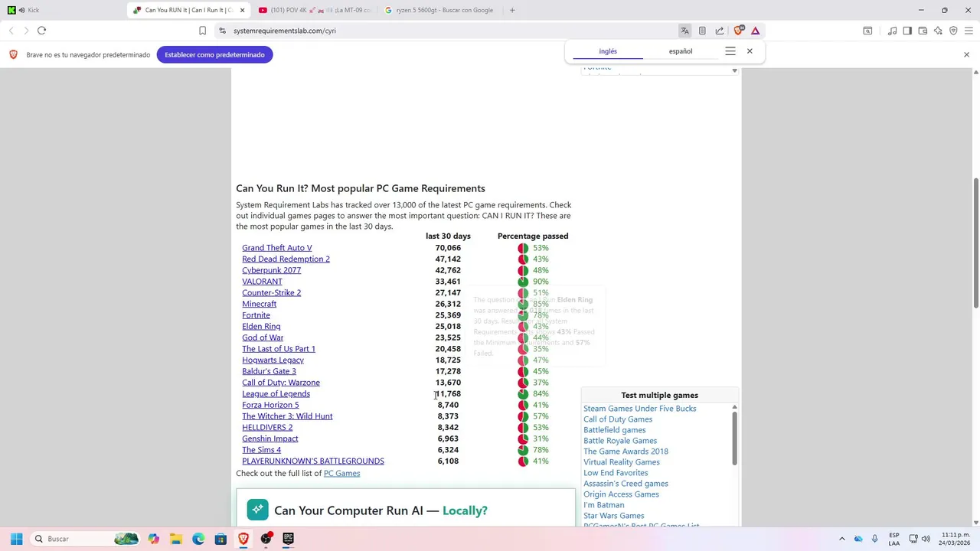980x551 pixels.
Task: Open Leo AI sparkle icon
Action: tap(938, 31)
